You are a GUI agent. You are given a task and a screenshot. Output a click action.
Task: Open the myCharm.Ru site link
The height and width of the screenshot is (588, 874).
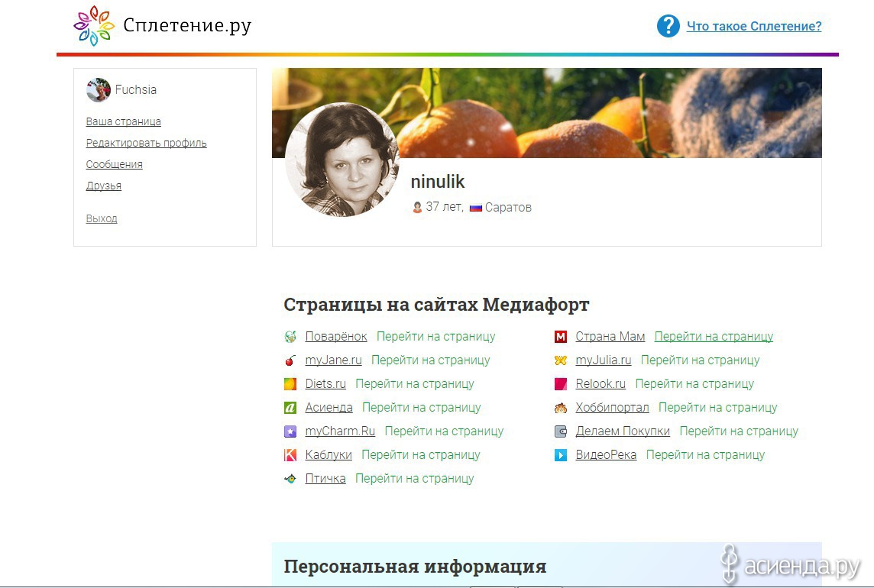pyautogui.click(x=340, y=431)
